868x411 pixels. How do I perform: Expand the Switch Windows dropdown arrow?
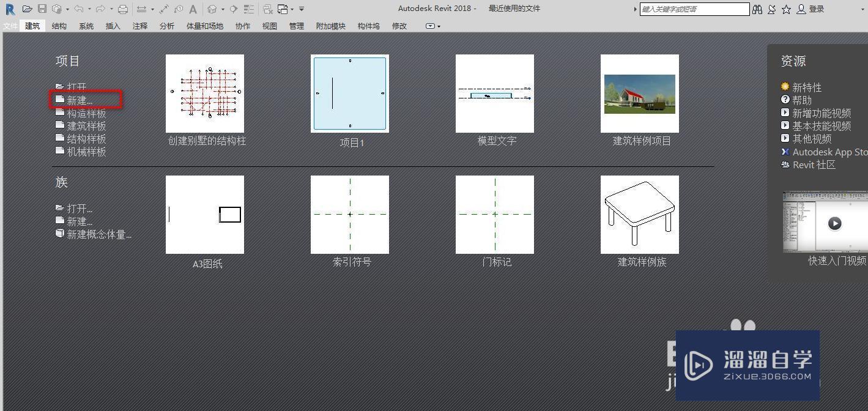pos(292,9)
